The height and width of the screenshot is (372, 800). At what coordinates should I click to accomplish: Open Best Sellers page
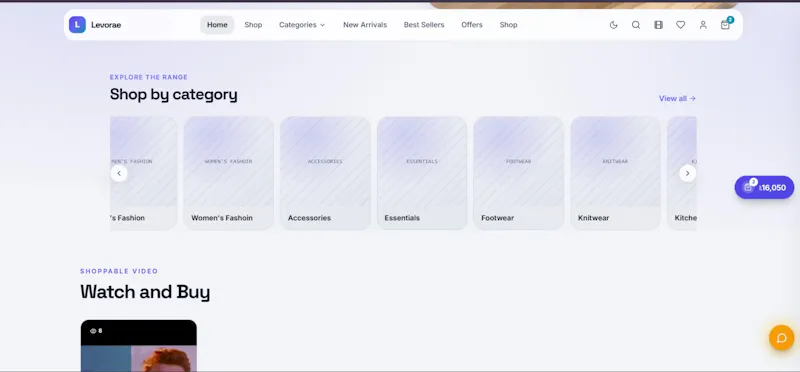pos(424,25)
